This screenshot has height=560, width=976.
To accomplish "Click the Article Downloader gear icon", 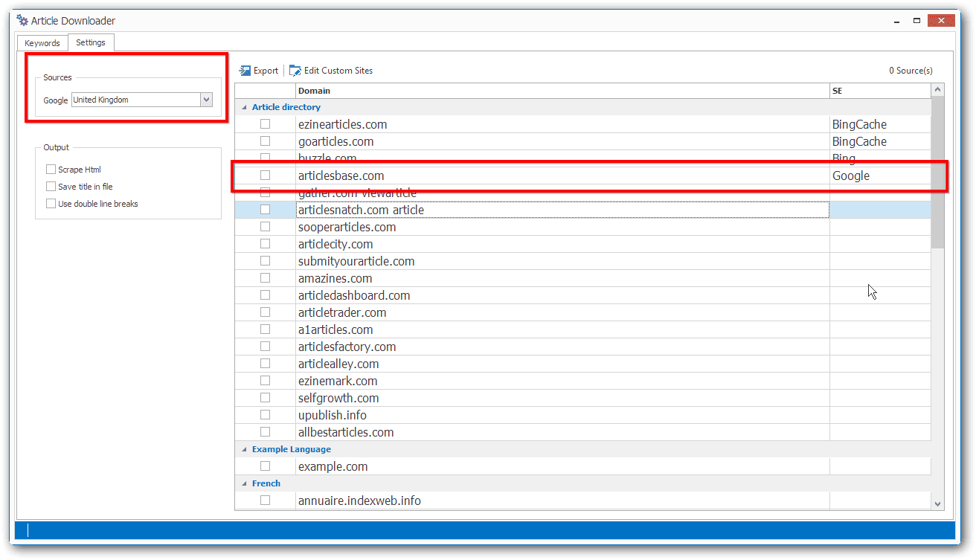I will click(x=22, y=21).
